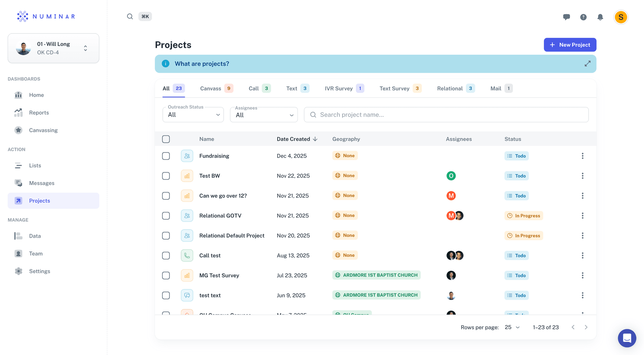The image size is (644, 355).
Task: Expand the 01 - Will Long account switcher
Action: coord(53,48)
